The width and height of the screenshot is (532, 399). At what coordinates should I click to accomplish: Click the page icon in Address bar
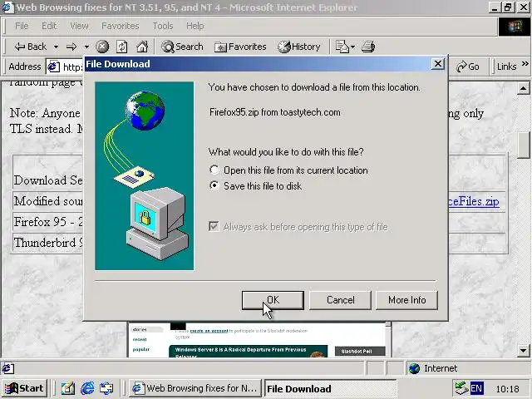point(53,66)
